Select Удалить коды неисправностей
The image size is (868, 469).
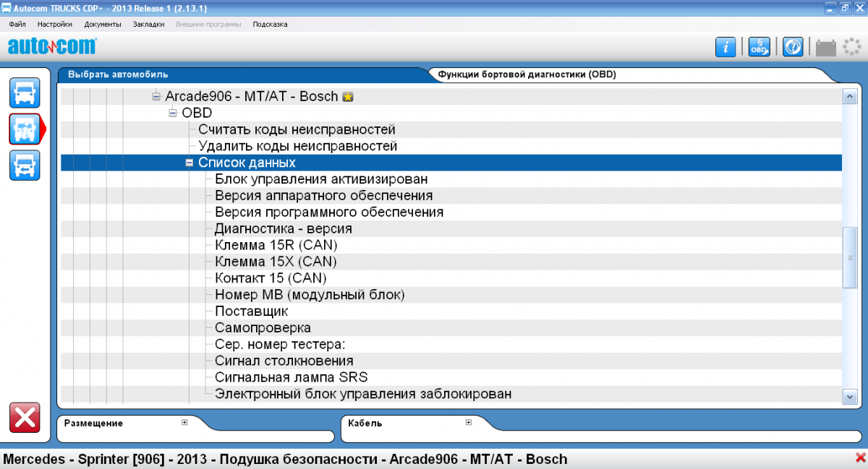[298, 146]
